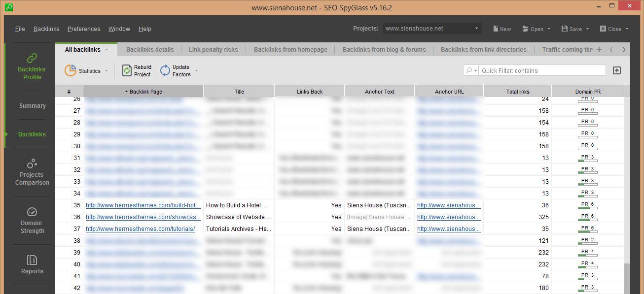
Task: Click the Save project disk icon
Action: click(x=565, y=29)
